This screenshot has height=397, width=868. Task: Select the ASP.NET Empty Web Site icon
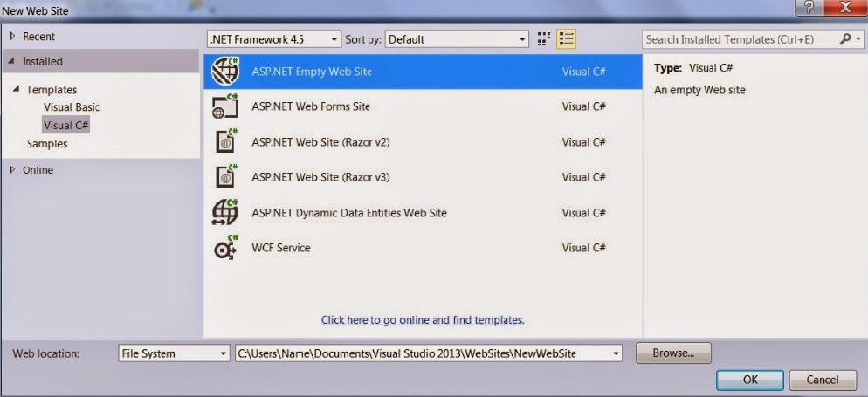click(x=225, y=71)
